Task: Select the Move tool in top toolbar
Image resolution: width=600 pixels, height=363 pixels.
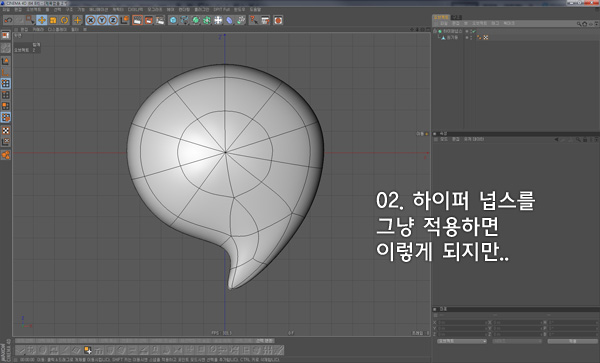Action: point(41,20)
